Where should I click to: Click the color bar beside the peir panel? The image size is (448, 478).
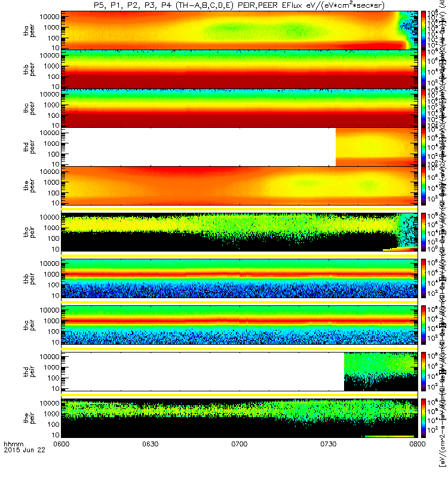[x=424, y=418]
